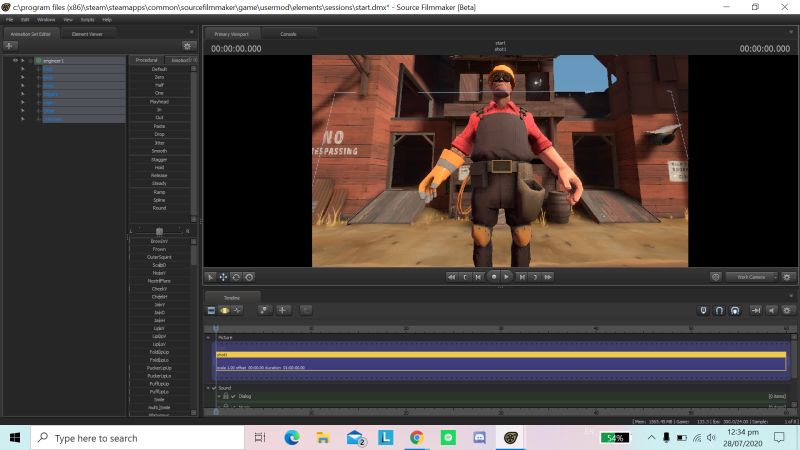Image resolution: width=800 pixels, height=450 pixels.
Task: Apply the Smooth preset
Action: pyautogui.click(x=159, y=151)
